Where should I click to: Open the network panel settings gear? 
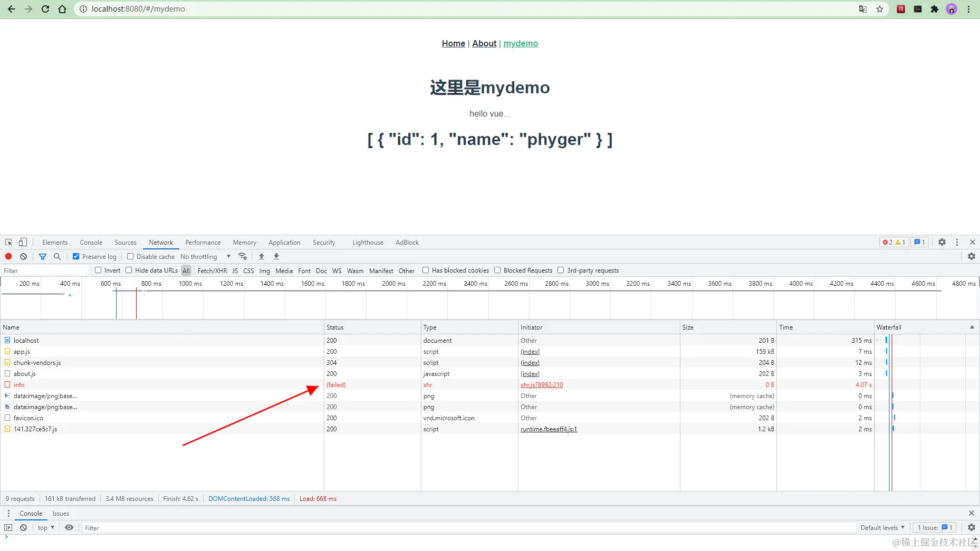point(972,256)
